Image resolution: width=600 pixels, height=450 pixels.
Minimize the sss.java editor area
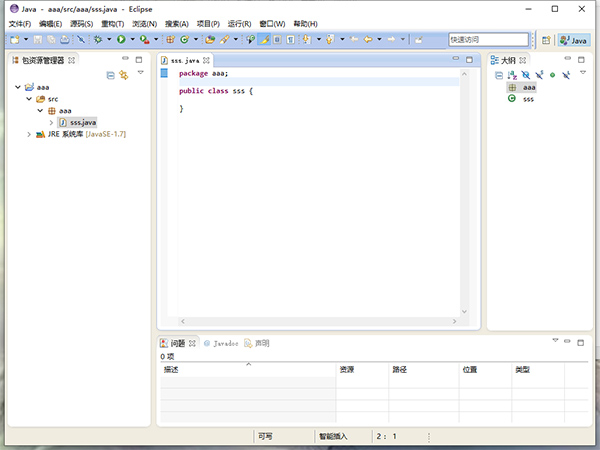click(455, 60)
